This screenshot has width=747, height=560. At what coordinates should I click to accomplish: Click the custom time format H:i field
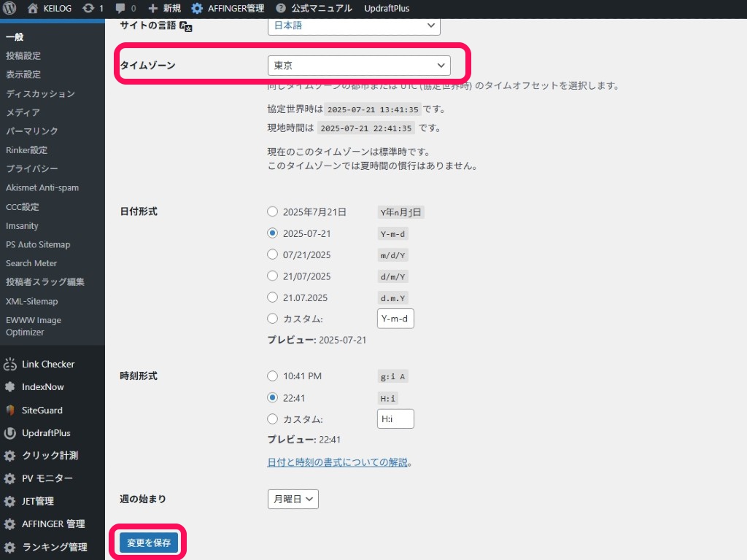395,419
